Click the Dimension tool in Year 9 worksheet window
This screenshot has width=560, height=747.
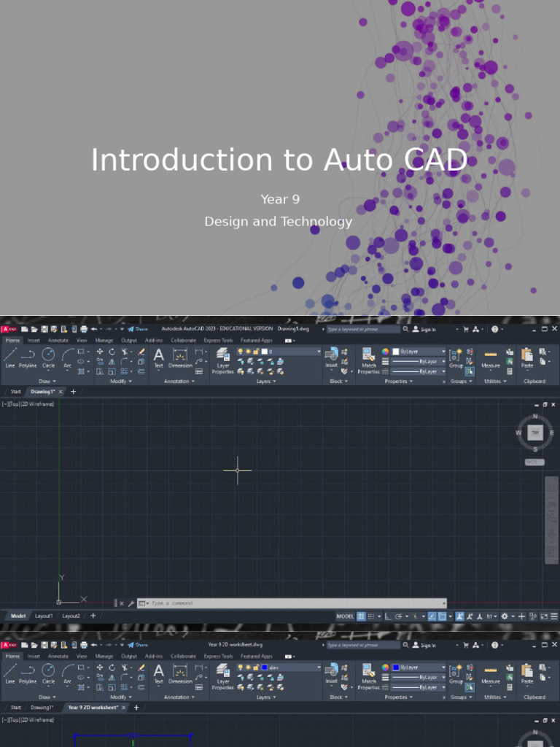pos(180,673)
